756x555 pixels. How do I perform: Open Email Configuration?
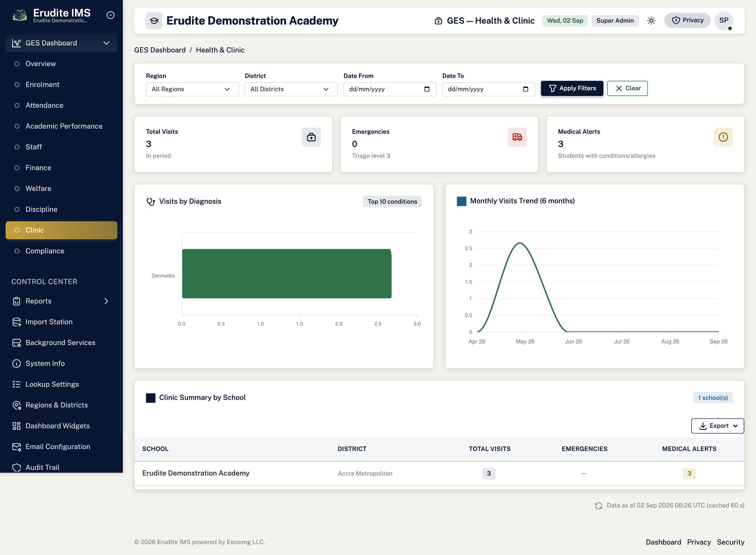coord(61,447)
